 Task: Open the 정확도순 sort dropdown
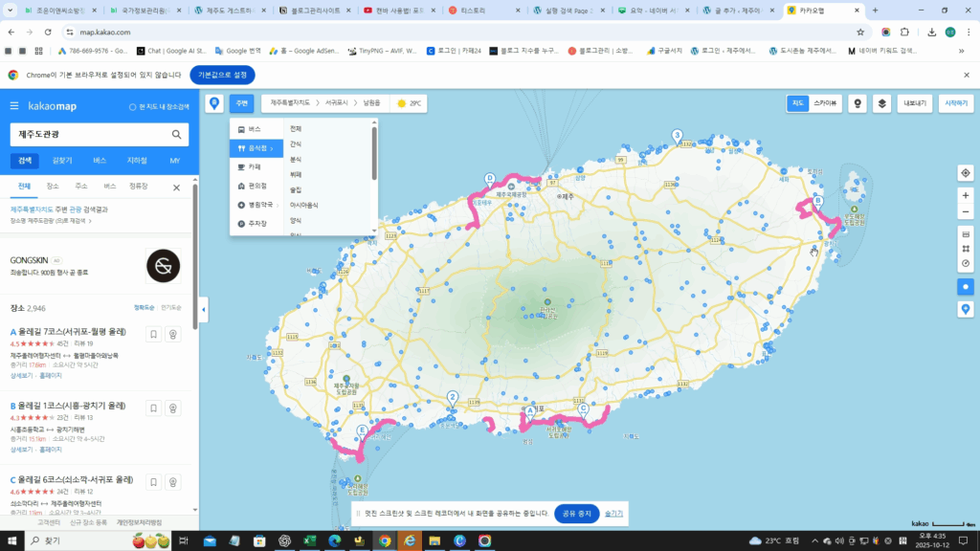click(x=144, y=307)
